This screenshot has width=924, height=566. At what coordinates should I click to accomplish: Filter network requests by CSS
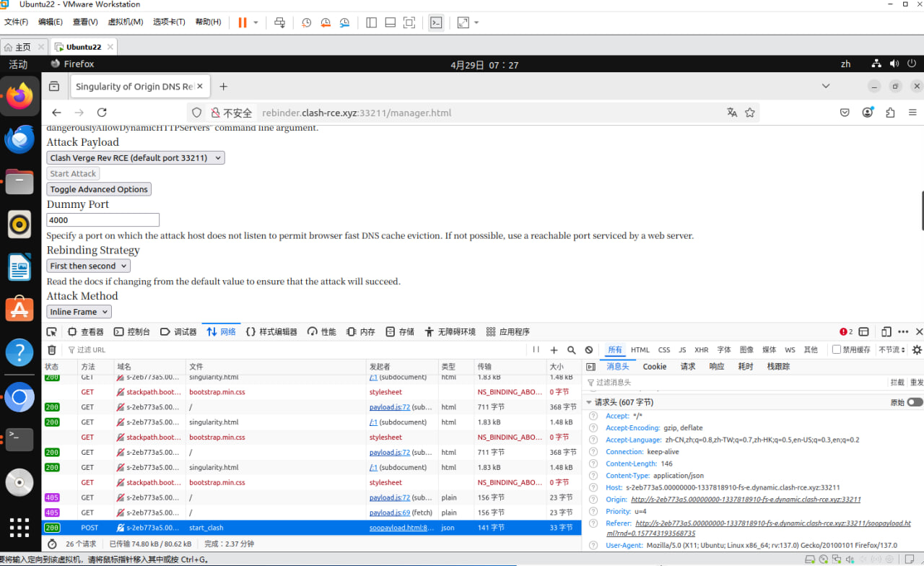(664, 350)
